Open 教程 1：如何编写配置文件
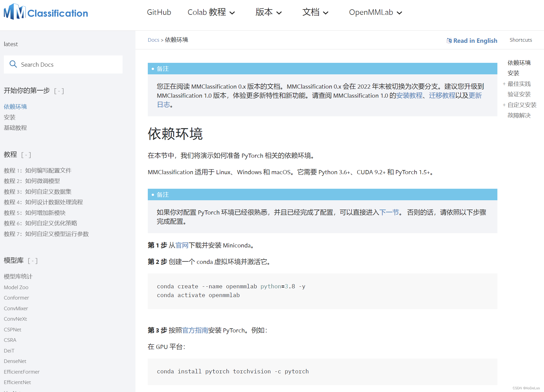 38,170
